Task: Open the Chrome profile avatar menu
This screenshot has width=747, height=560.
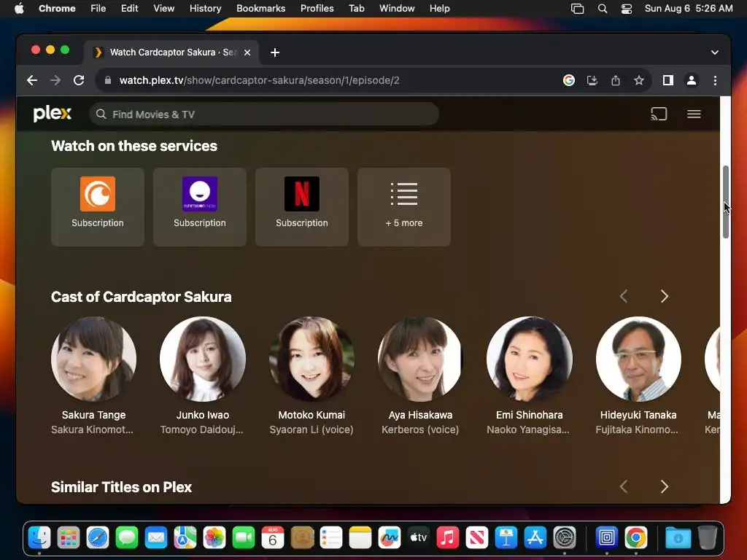Action: [x=692, y=80]
